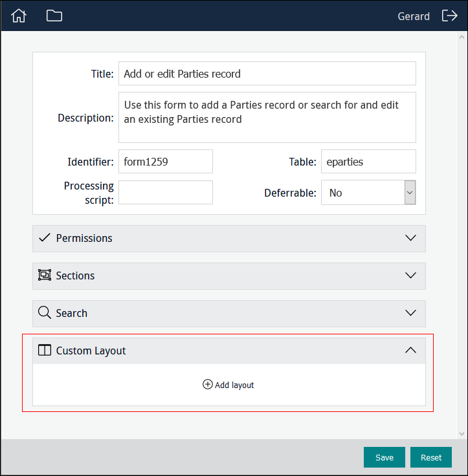Focus the Title input field
This screenshot has height=476, width=468.
pos(267,74)
